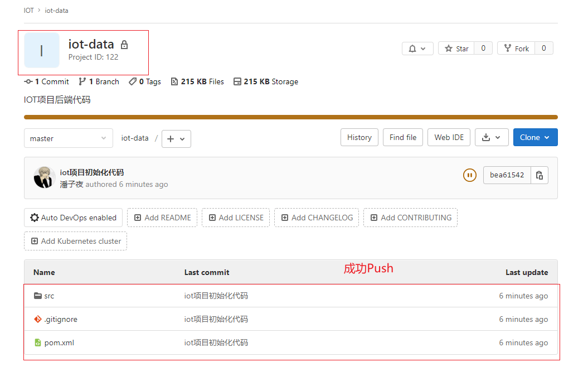
Task: Open last commit message in .gitignore row
Action: [x=216, y=319]
